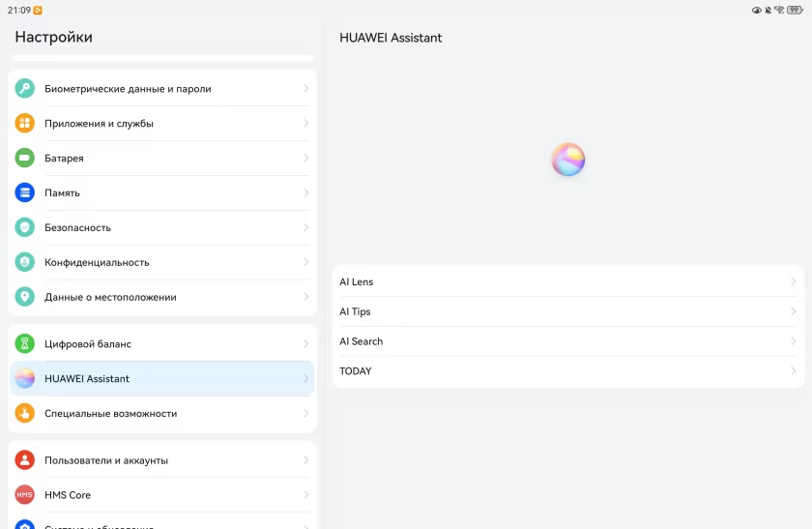The image size is (812, 529).
Task: Click the Цифровой баланс label
Action: [88, 343]
